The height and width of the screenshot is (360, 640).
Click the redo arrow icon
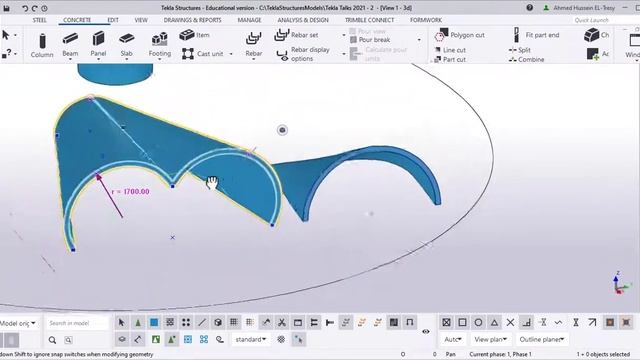35,8
